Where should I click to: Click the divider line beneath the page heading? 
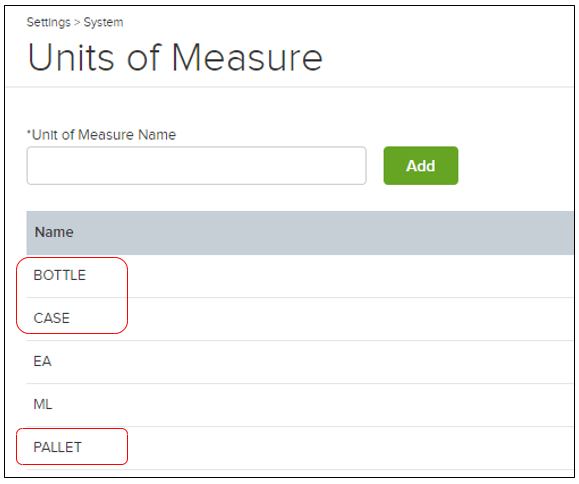tap(289, 87)
